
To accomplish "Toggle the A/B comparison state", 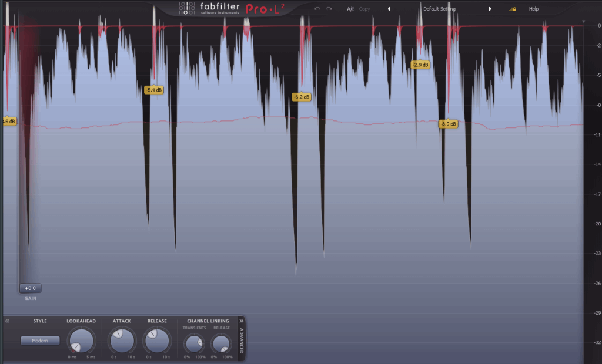I will 351,9.
